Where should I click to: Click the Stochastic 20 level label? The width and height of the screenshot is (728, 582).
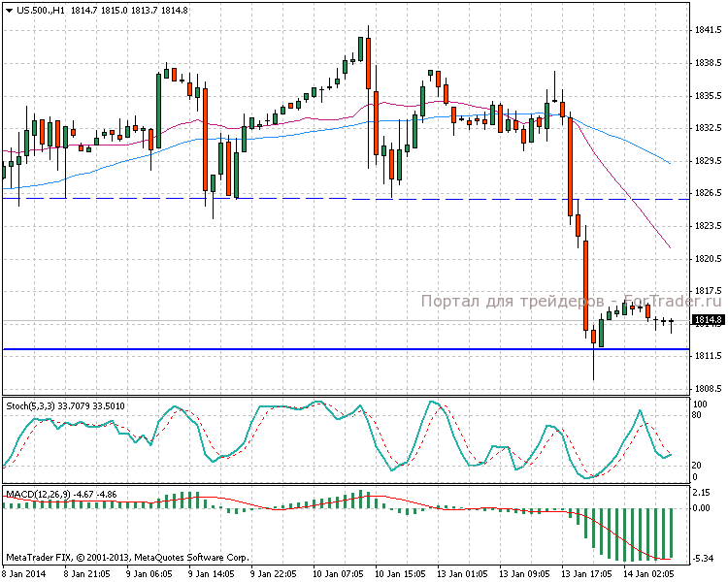click(696, 466)
